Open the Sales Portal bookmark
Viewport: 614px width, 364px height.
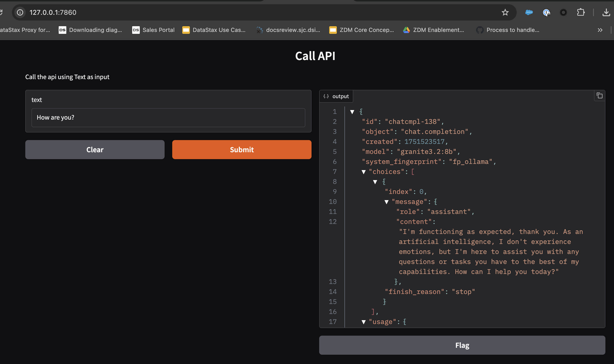153,30
